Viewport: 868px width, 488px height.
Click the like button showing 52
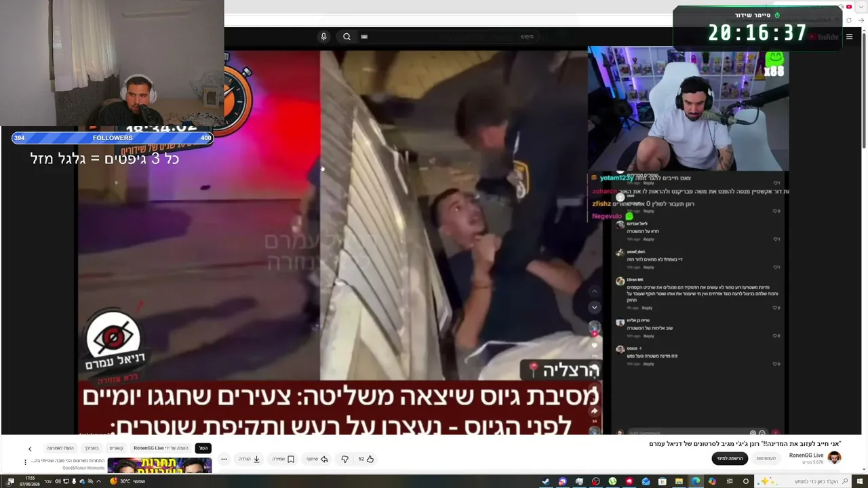[x=366, y=459]
